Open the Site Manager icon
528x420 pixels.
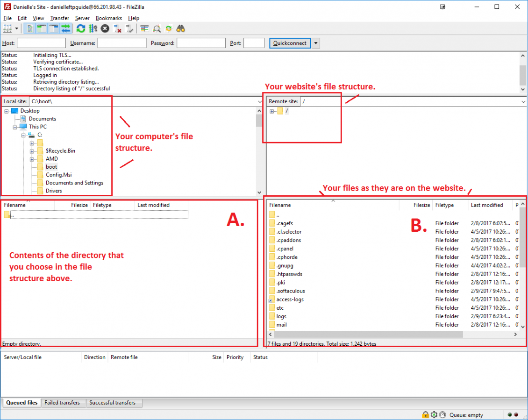point(7,28)
